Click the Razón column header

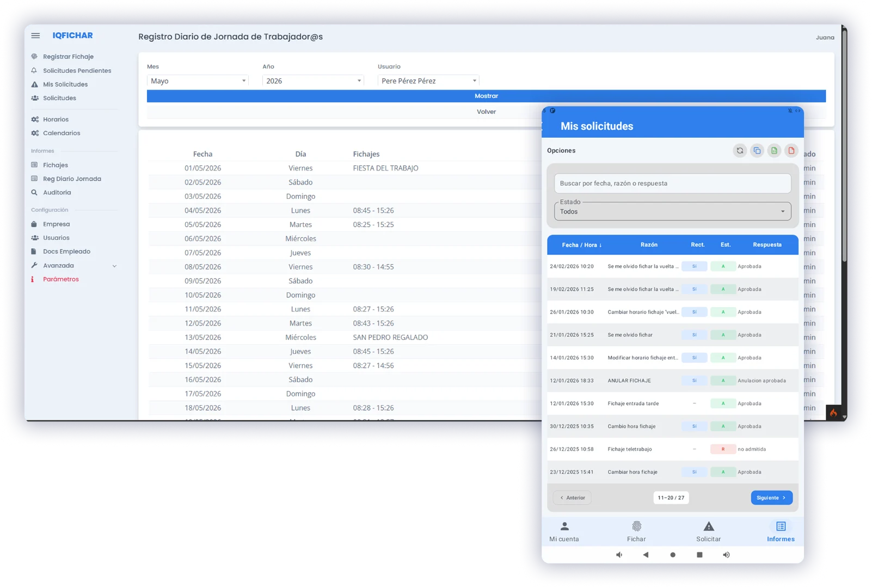coord(649,245)
